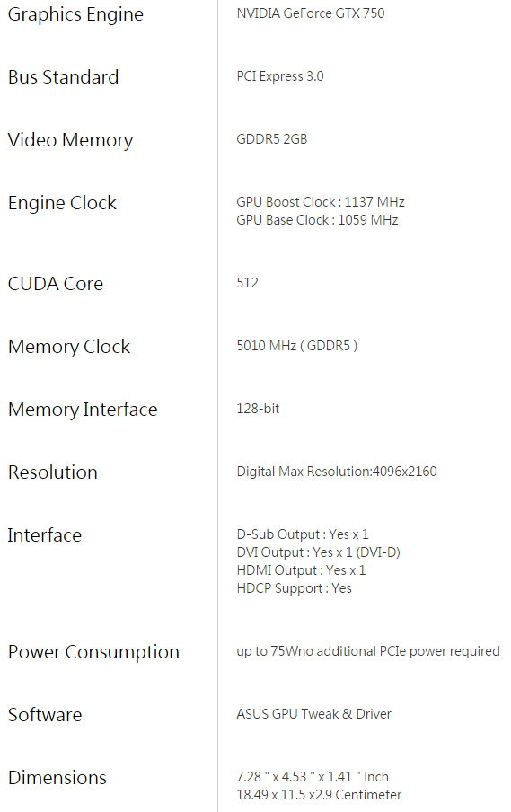Click the Dimensions centimeter value line

pos(319,794)
